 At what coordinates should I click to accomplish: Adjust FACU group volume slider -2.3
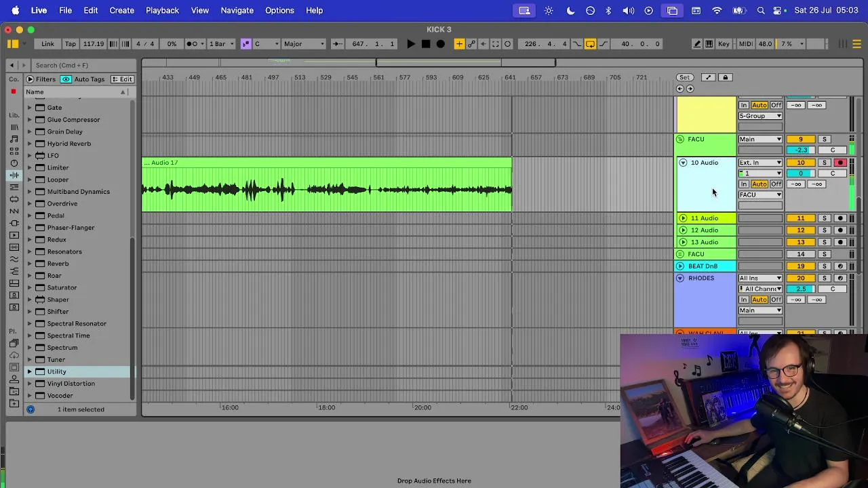click(801, 150)
